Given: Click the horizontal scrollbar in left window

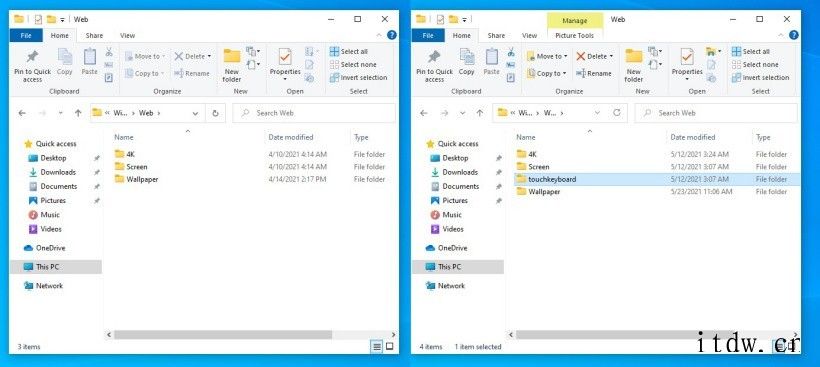Looking at the screenshot, I should [x=223, y=334].
